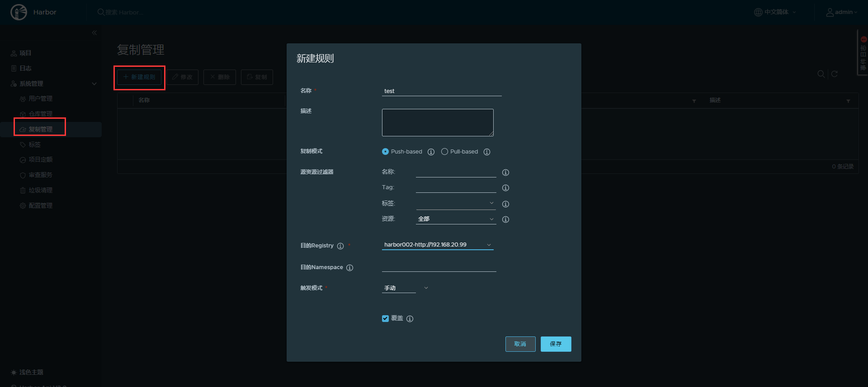
Task: Click the 描述 column header
Action: click(715, 100)
